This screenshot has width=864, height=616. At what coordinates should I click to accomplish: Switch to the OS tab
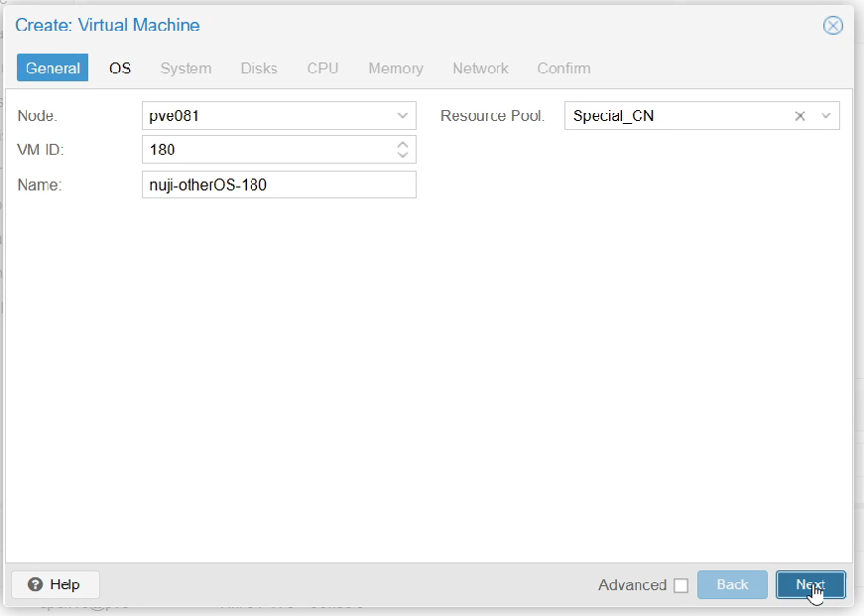pyautogui.click(x=119, y=67)
